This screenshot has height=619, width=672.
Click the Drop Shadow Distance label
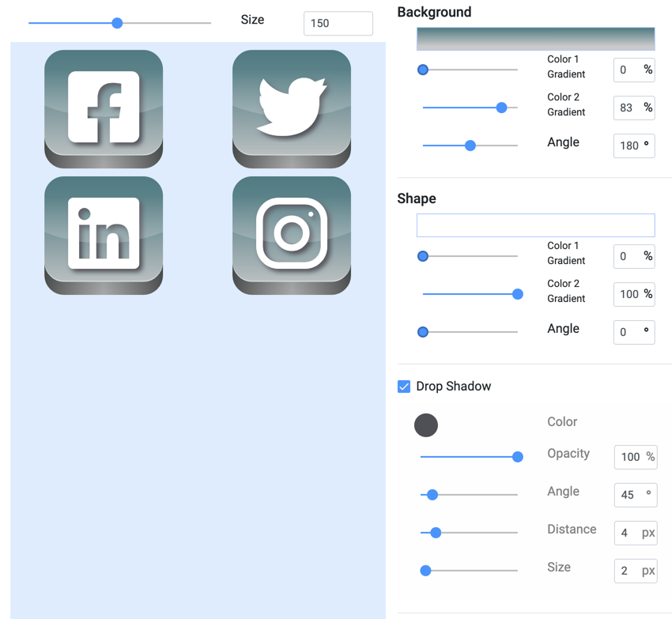572,529
